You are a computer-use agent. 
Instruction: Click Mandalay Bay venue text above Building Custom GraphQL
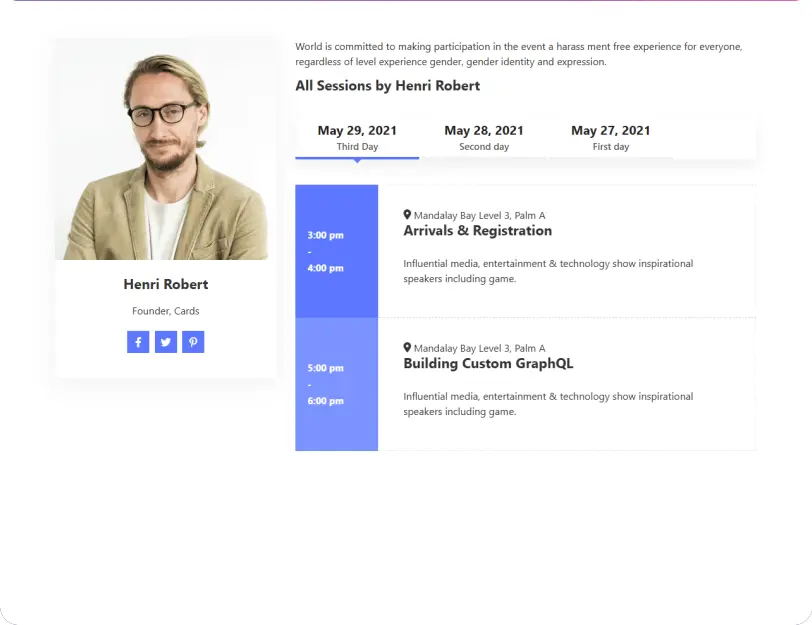[x=479, y=348]
